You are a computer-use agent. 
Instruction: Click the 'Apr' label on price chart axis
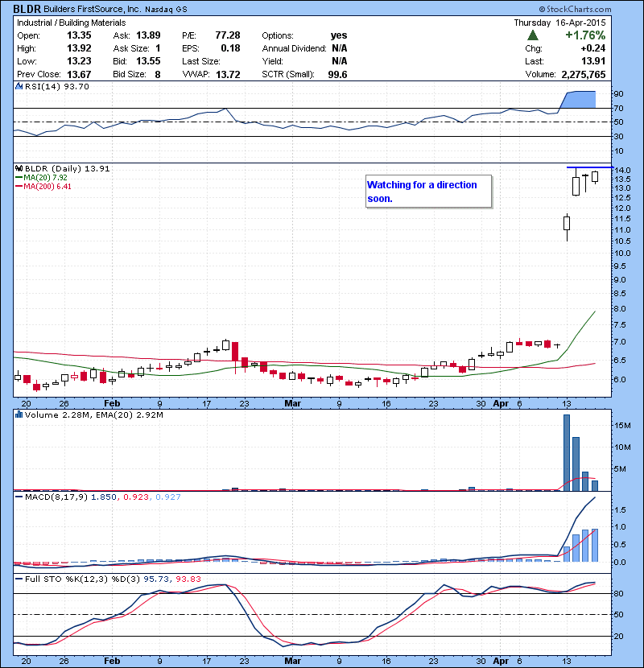point(501,403)
